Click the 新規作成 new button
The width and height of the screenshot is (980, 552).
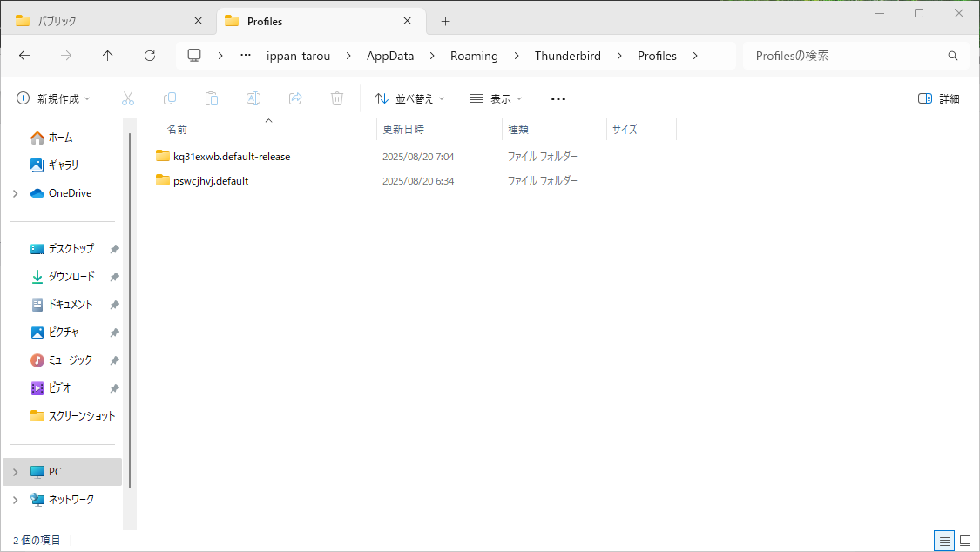(x=54, y=98)
